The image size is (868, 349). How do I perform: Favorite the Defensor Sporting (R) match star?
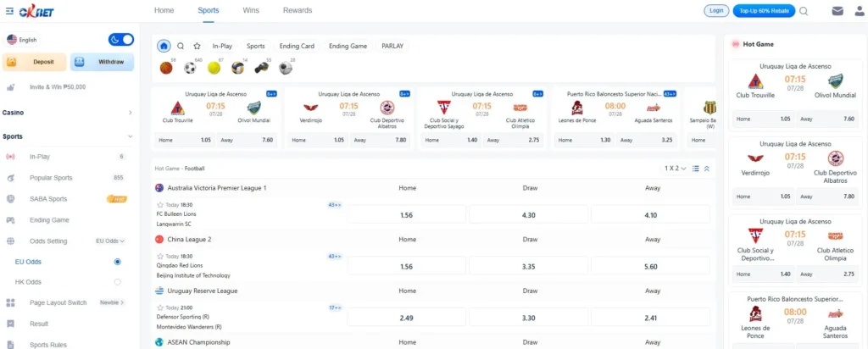[x=160, y=307]
